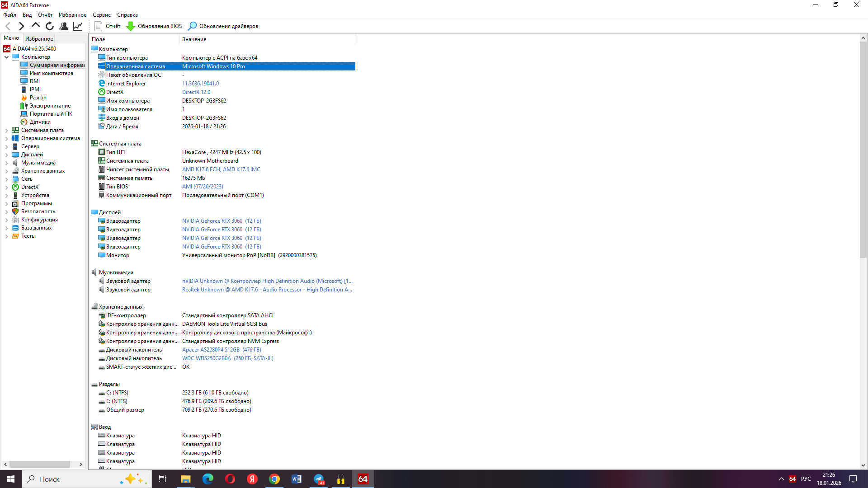Select Разгон item in tree
The height and width of the screenshot is (488, 868).
pyautogui.click(x=38, y=98)
